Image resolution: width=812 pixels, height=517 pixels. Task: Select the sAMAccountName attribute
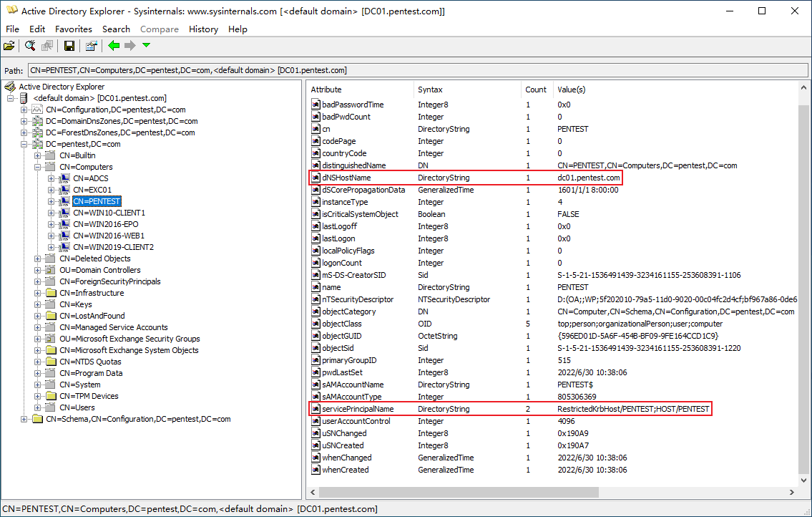pyautogui.click(x=353, y=385)
